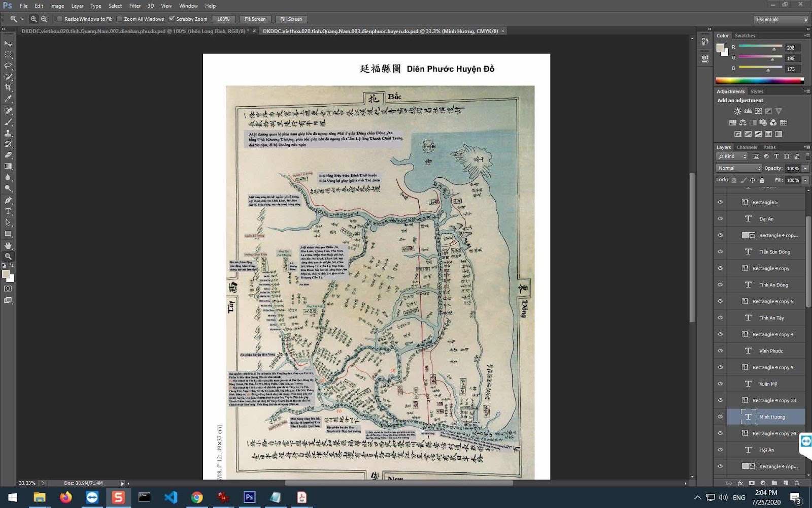Image resolution: width=812 pixels, height=508 pixels.
Task: Click the R color slider
Action: click(x=760, y=47)
